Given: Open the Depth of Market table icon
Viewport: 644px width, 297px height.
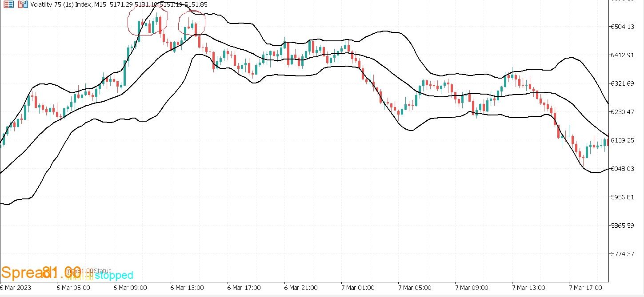Looking at the screenshot, I should coord(8,4).
